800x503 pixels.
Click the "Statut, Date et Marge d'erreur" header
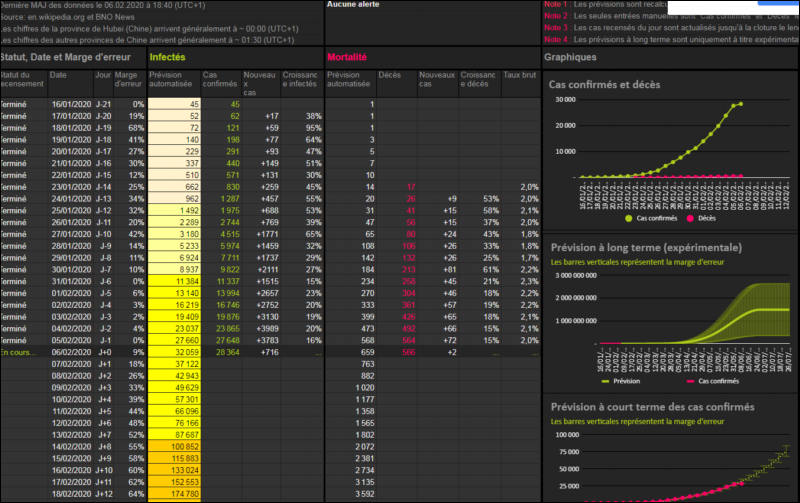pyautogui.click(x=65, y=57)
